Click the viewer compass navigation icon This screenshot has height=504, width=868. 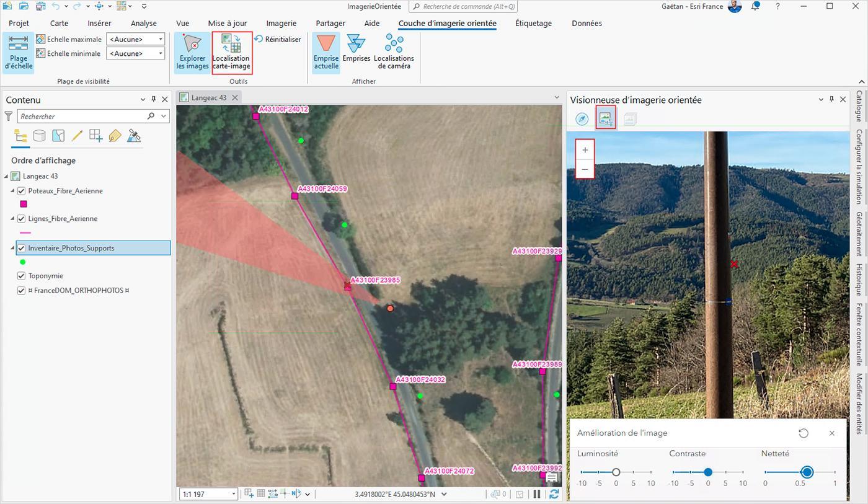[582, 118]
